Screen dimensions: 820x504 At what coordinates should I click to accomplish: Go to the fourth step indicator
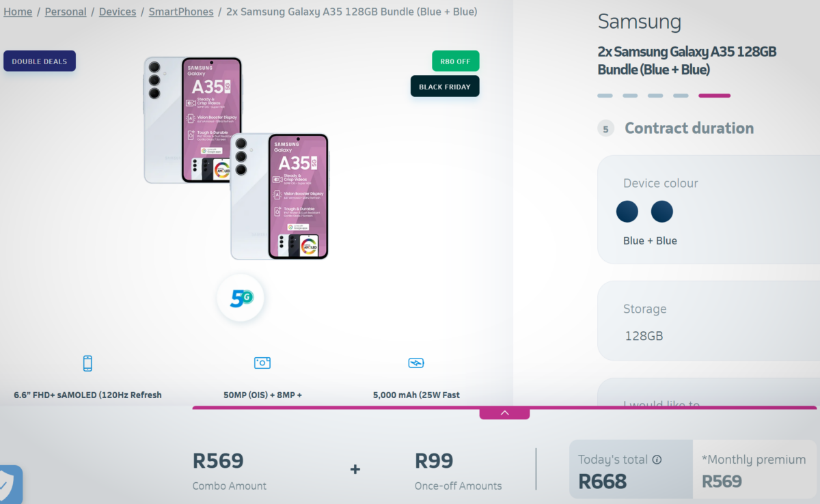tap(681, 96)
